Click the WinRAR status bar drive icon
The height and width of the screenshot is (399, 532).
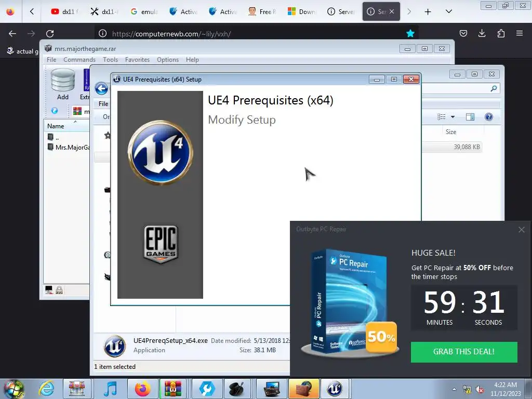click(x=49, y=289)
